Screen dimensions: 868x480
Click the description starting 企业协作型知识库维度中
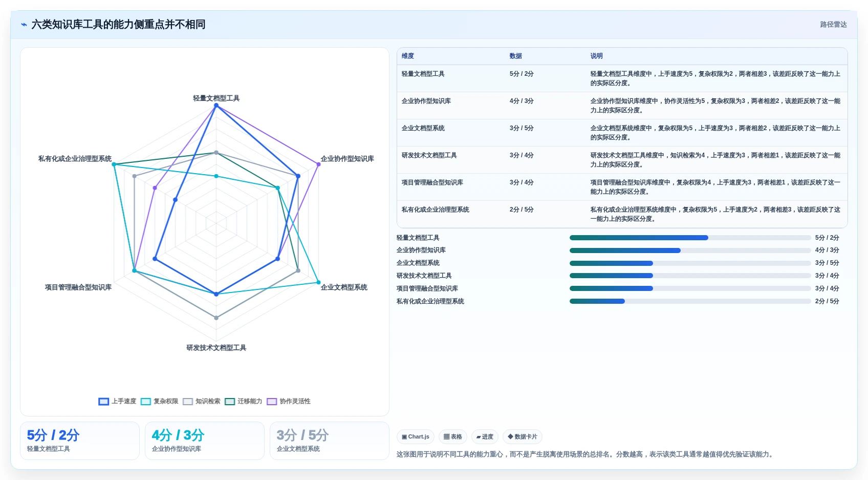click(x=715, y=106)
